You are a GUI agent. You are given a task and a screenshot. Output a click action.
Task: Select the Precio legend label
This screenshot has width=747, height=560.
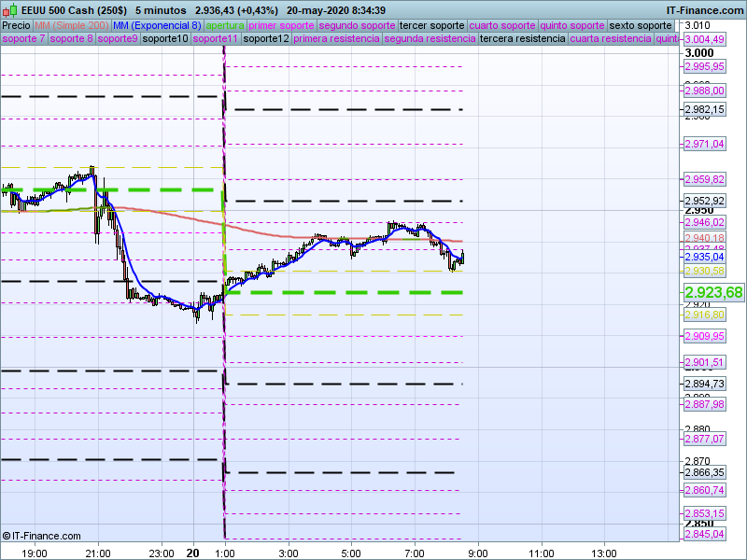click(x=16, y=25)
